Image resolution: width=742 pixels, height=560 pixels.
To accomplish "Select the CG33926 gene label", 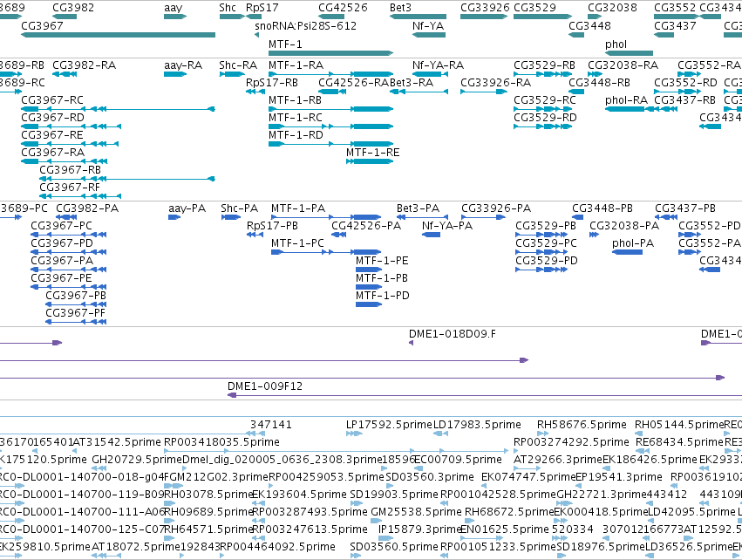I will click(x=485, y=8).
